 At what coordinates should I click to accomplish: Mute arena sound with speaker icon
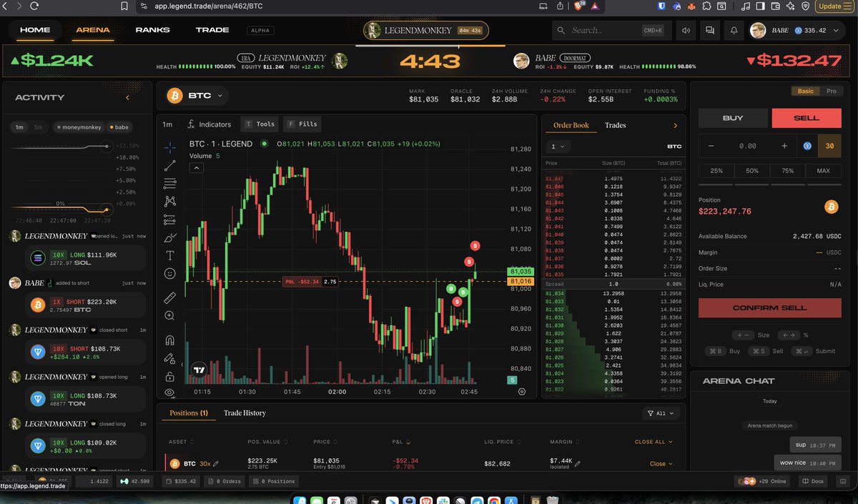686,31
